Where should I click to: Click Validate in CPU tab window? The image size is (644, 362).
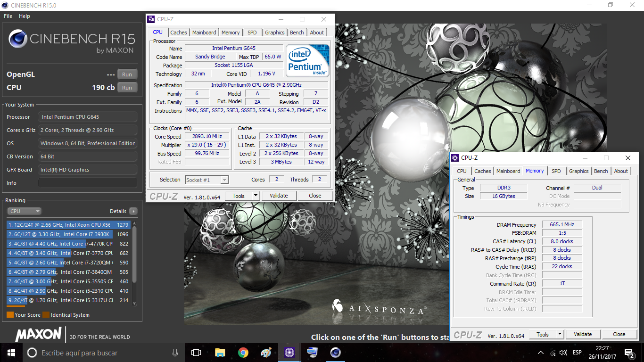tap(279, 196)
